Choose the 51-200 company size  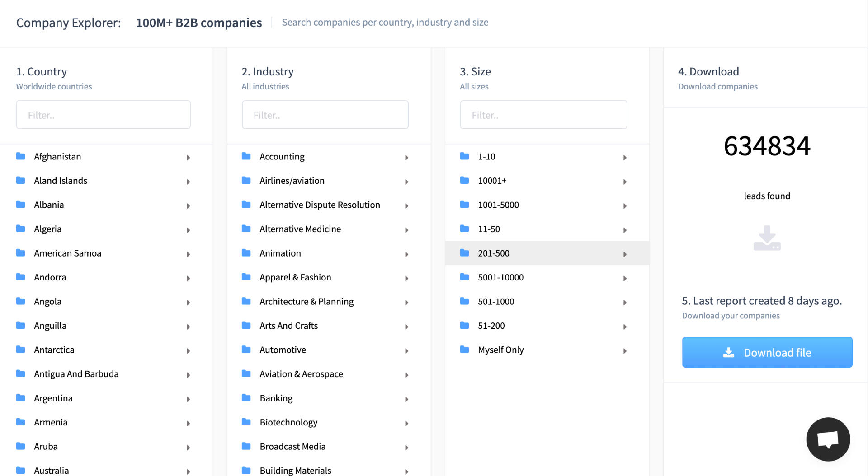click(491, 326)
